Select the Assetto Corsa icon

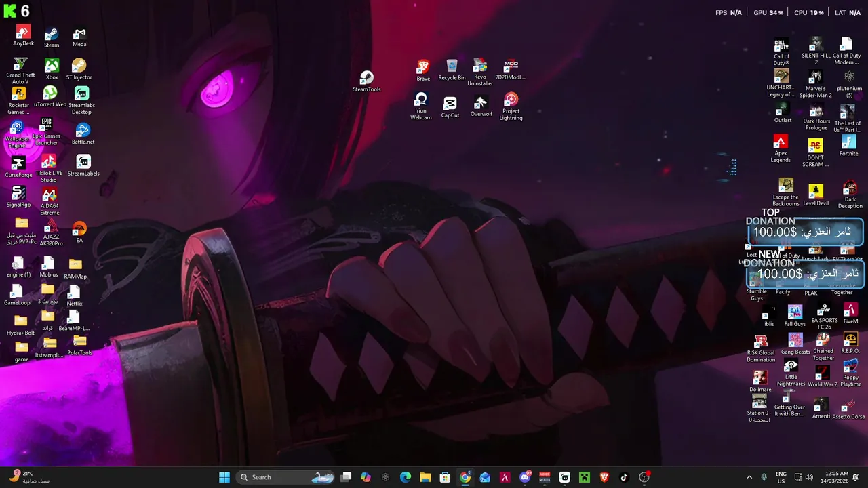(848, 409)
